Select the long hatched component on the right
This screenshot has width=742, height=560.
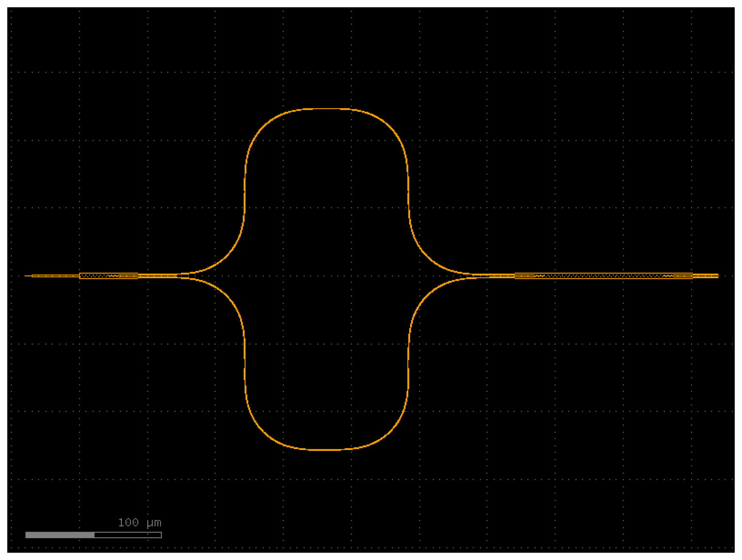603,276
